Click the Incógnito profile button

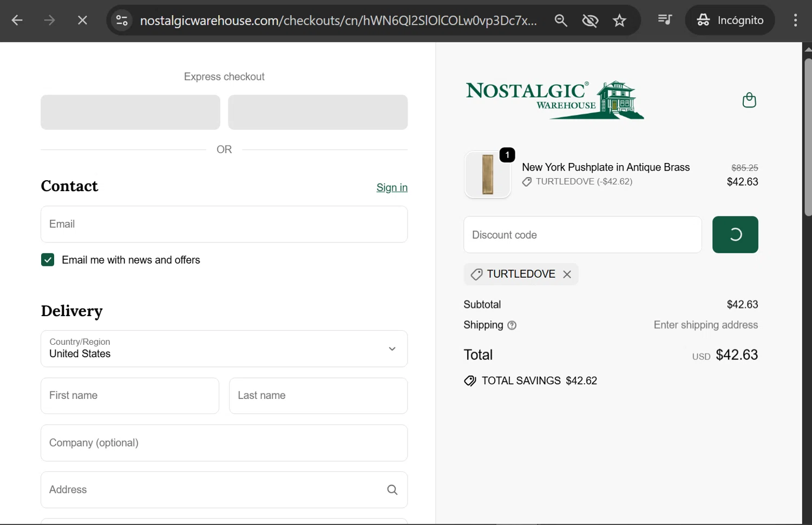(730, 20)
